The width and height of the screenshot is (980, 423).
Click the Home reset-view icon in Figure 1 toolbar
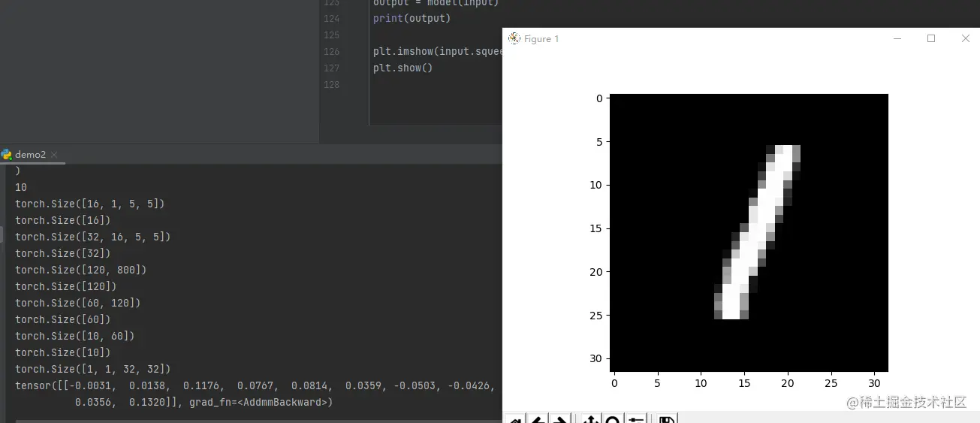(514, 419)
